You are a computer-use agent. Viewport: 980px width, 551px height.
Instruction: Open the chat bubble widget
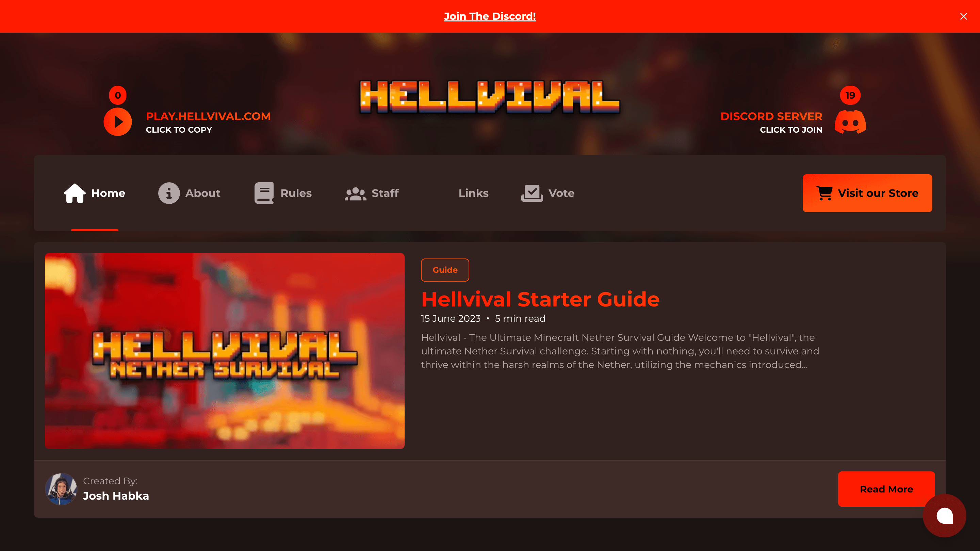click(944, 516)
